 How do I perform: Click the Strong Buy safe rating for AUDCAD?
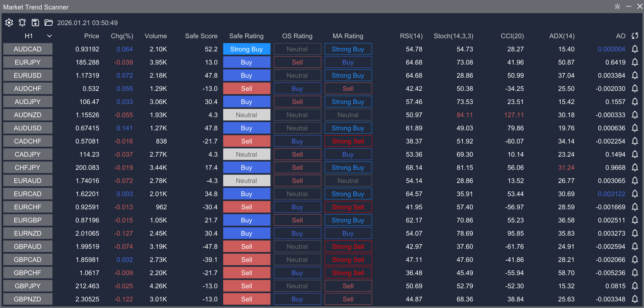click(247, 49)
